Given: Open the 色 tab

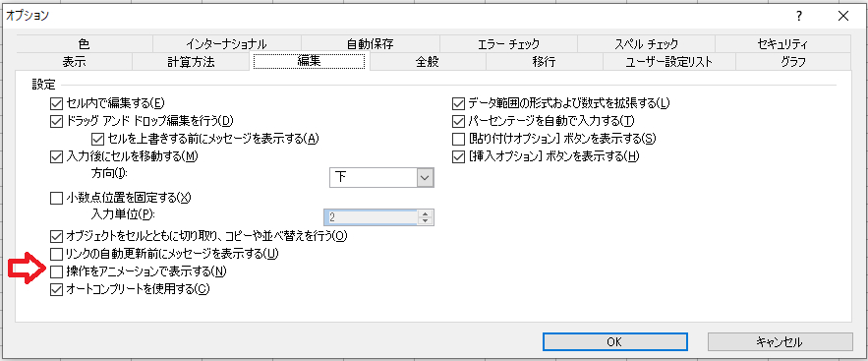Looking at the screenshot, I should tap(85, 43).
